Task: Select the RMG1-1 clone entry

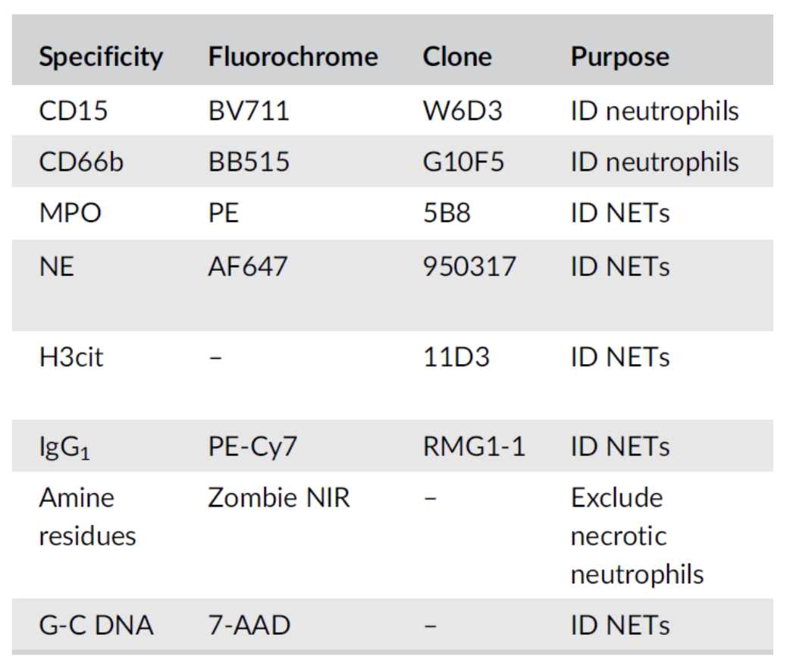Action: click(474, 446)
